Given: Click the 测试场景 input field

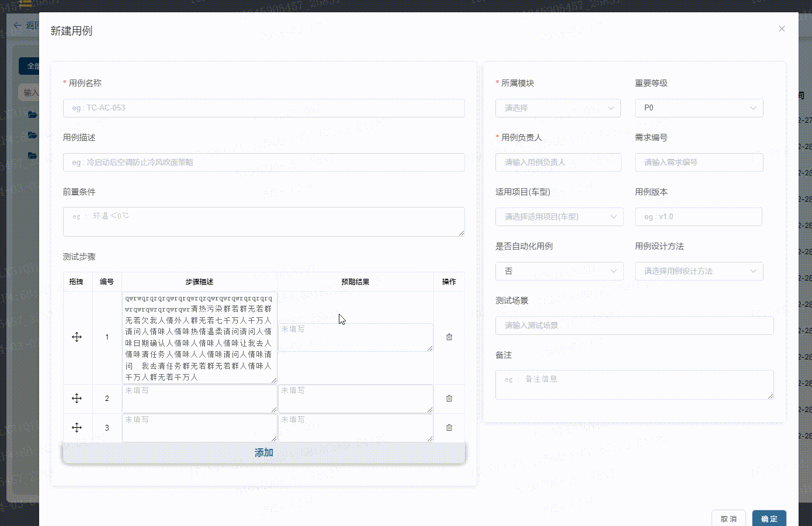Looking at the screenshot, I should pos(634,325).
